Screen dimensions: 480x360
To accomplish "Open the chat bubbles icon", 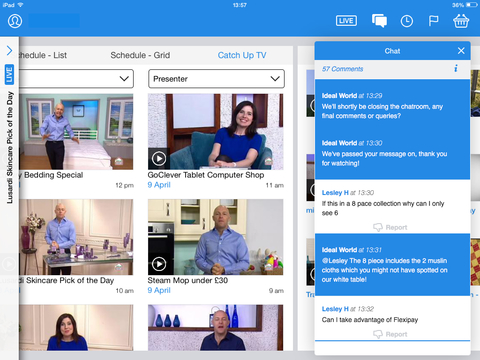I will tap(379, 21).
